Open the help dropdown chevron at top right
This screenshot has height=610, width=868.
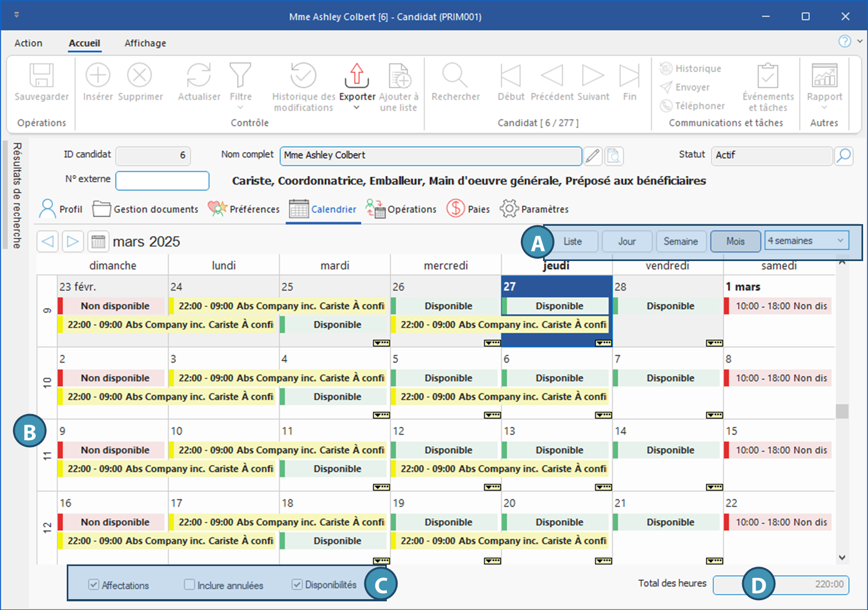pyautogui.click(x=860, y=41)
